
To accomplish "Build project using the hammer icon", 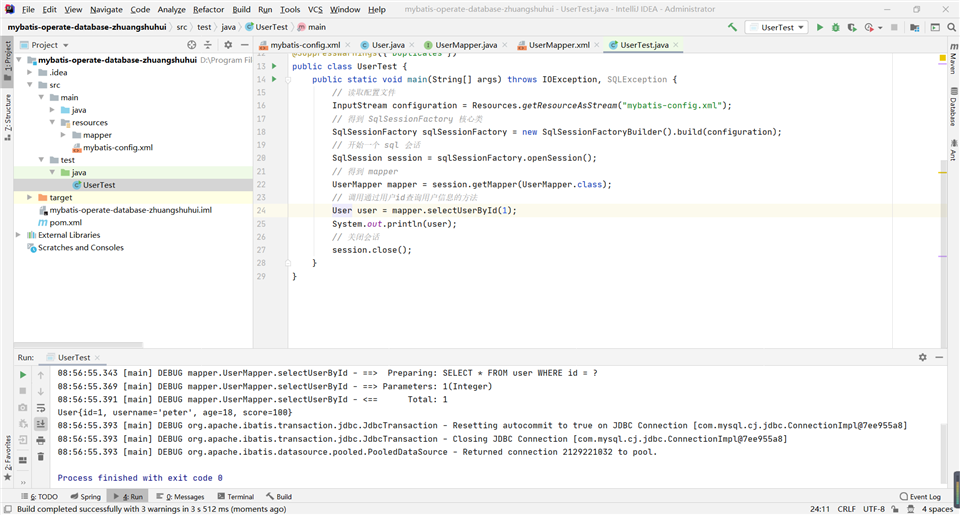I will (x=732, y=27).
